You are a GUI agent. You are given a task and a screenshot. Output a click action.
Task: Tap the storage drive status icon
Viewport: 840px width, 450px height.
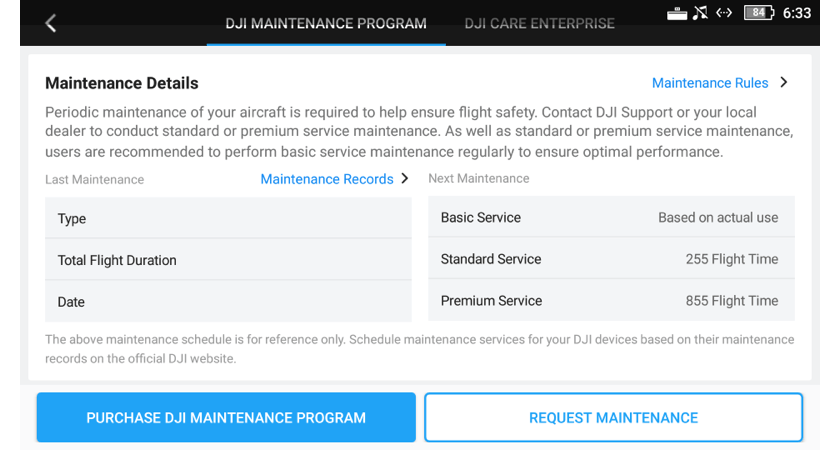tap(677, 13)
